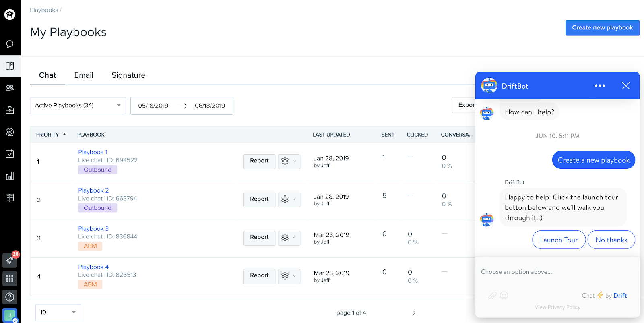Open Drift link in chat footer
644x323 pixels.
click(620, 296)
